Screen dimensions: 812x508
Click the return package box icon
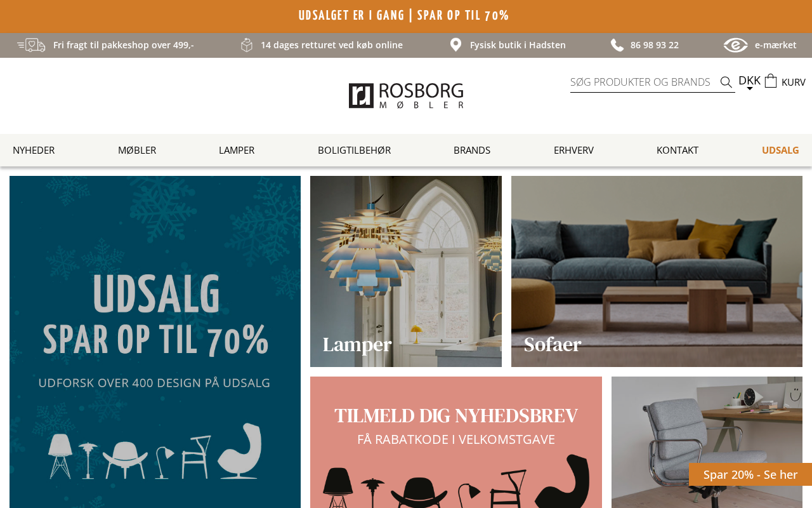[247, 45]
